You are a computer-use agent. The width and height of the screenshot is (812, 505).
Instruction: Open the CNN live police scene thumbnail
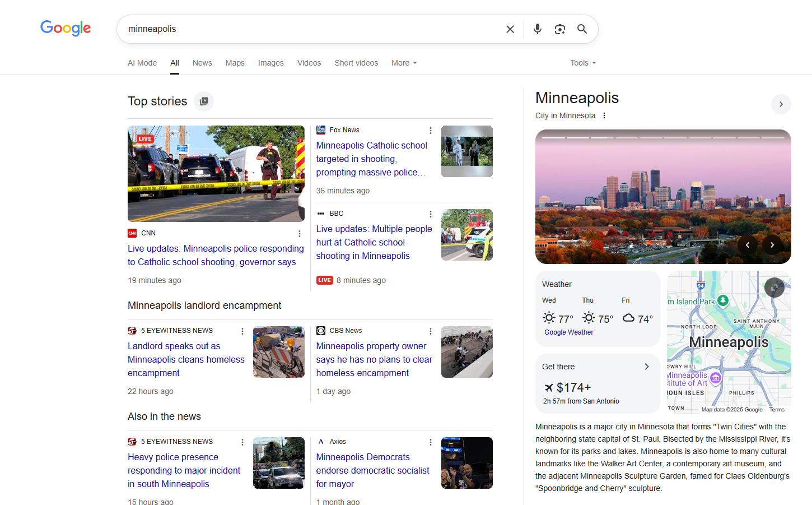(x=216, y=174)
